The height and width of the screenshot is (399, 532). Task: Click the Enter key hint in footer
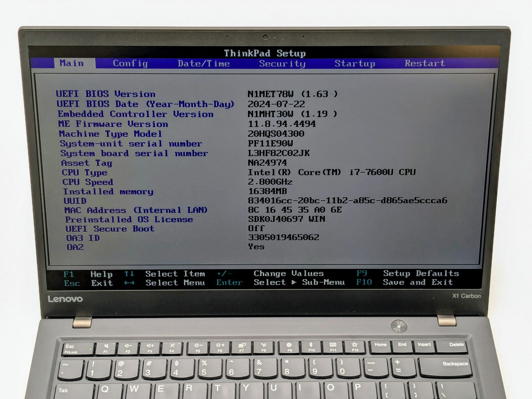pos(229,283)
